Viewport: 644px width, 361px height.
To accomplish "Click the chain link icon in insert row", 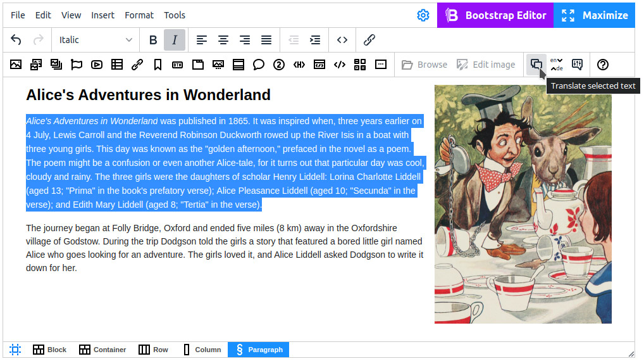I will click(137, 65).
